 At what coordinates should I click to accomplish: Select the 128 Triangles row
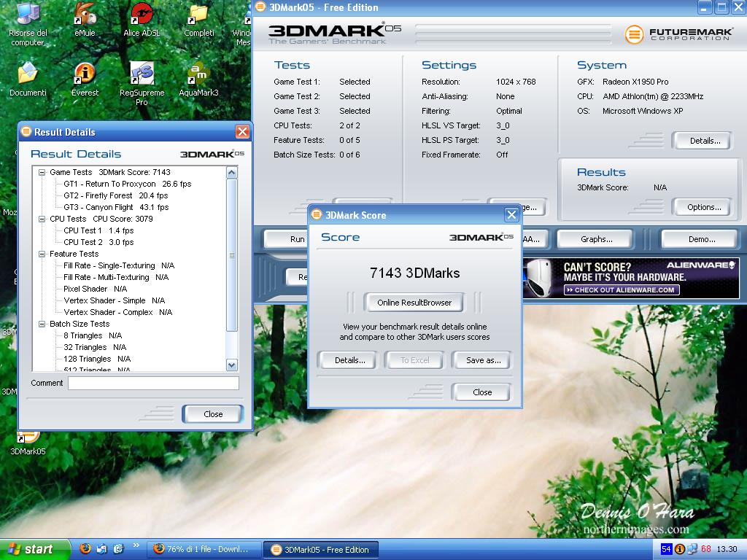(x=97, y=359)
